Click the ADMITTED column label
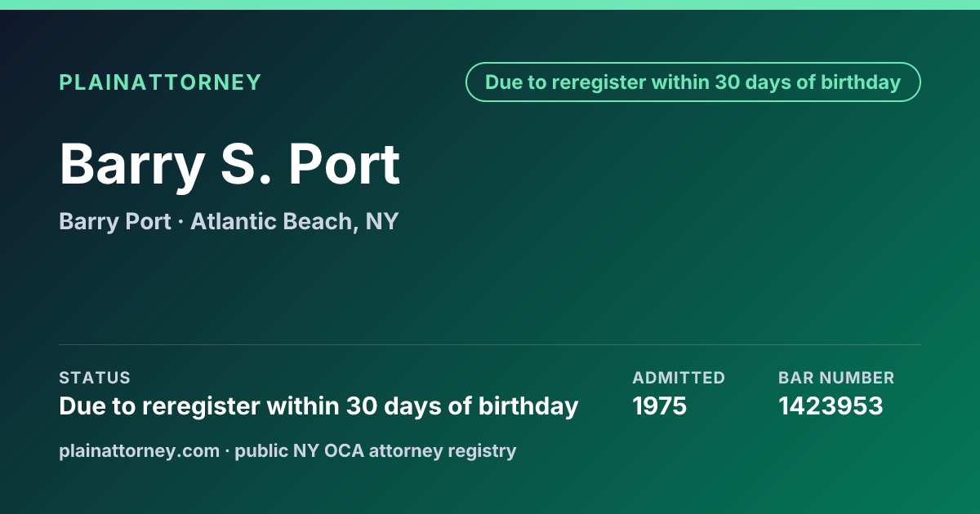Screen dimensions: 980x514 point(679,378)
